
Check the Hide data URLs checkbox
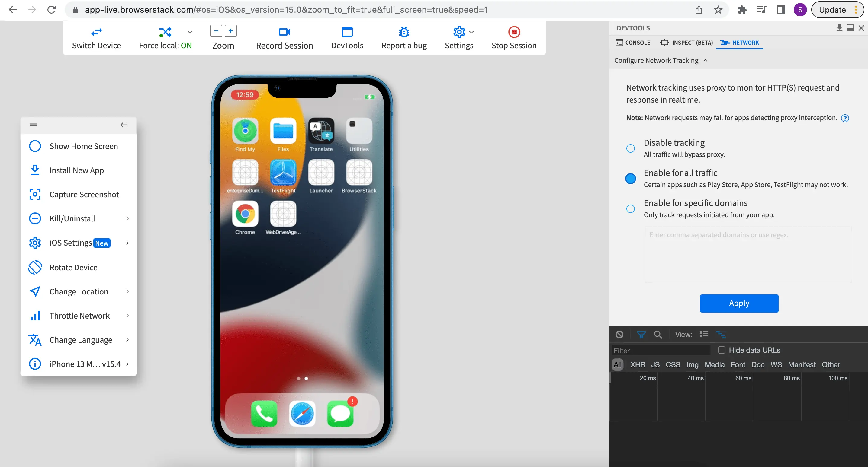pos(721,350)
